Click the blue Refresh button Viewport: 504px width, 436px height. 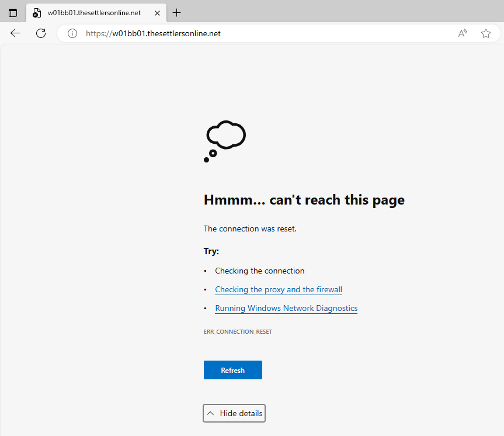click(232, 370)
